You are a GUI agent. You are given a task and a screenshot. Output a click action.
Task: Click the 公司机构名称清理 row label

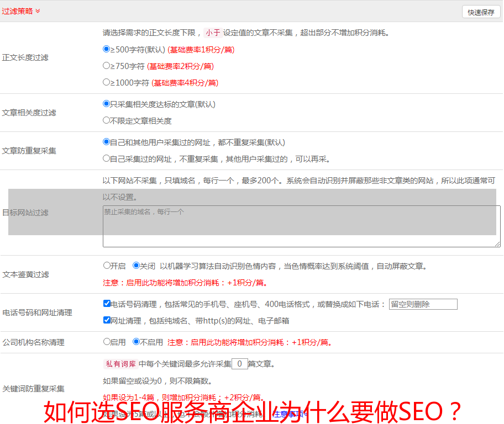click(x=33, y=342)
